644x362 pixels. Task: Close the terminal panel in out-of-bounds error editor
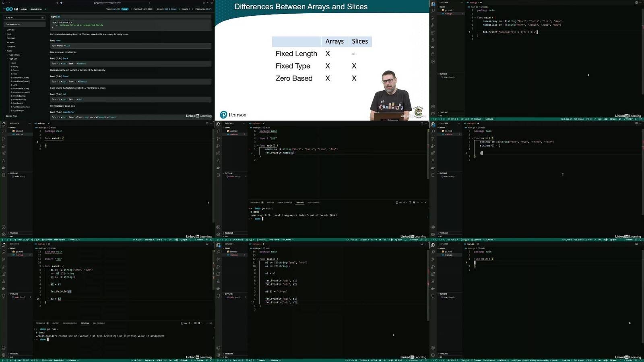425,203
